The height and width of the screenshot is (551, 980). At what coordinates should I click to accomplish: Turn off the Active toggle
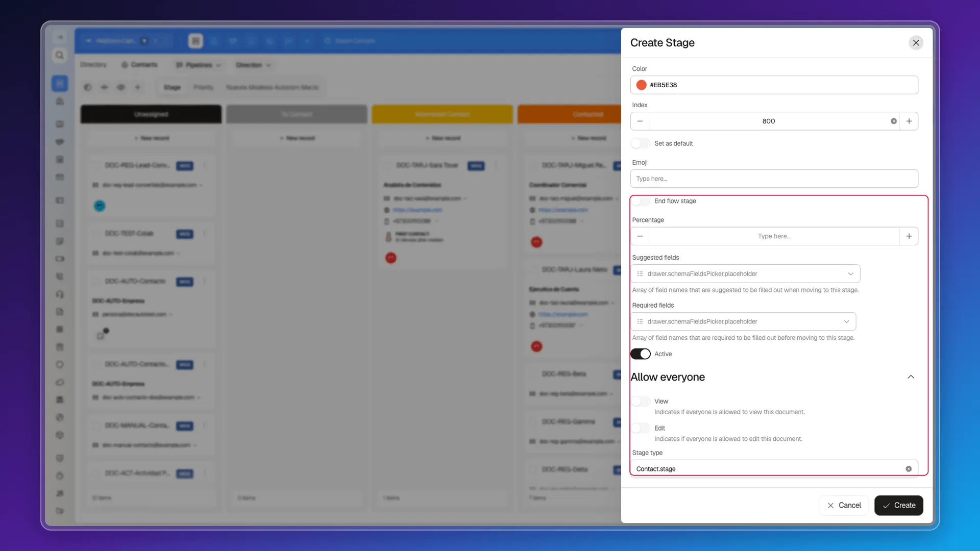[x=640, y=354]
